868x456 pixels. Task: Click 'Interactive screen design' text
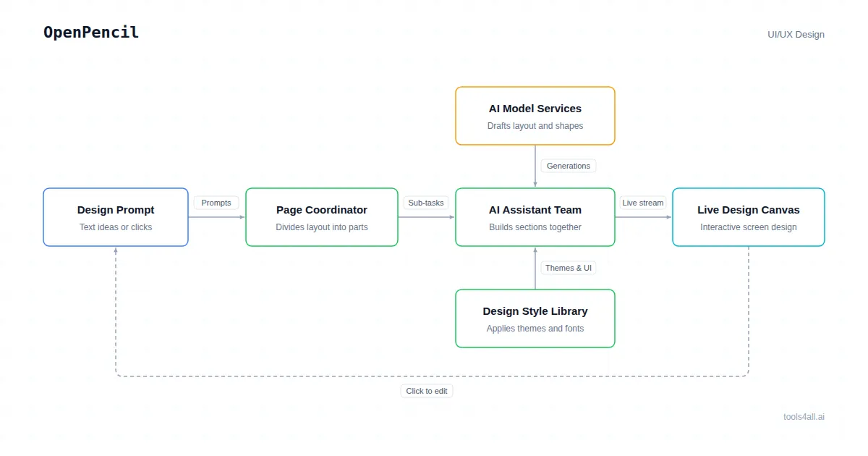click(749, 227)
